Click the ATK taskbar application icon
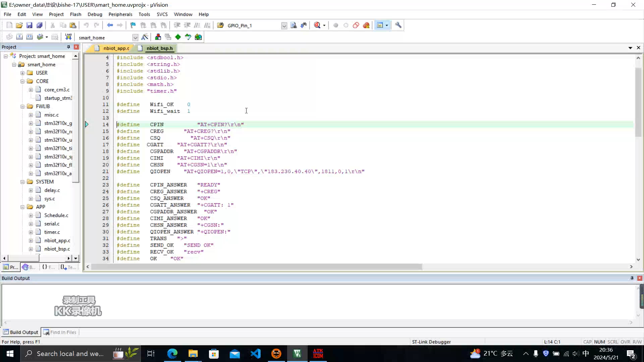The height and width of the screenshot is (362, 644). pos(318,353)
